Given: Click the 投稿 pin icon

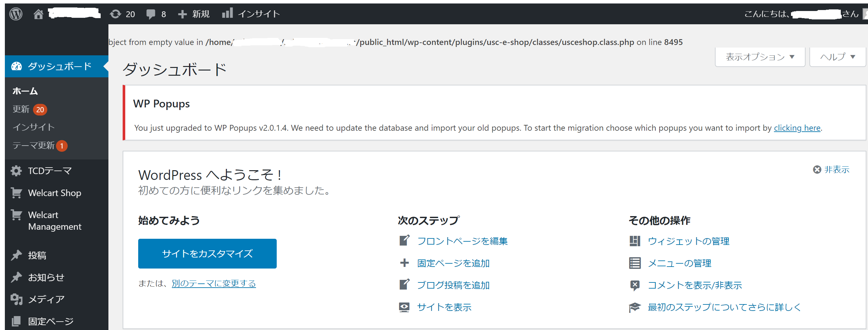Looking at the screenshot, I should (16, 255).
